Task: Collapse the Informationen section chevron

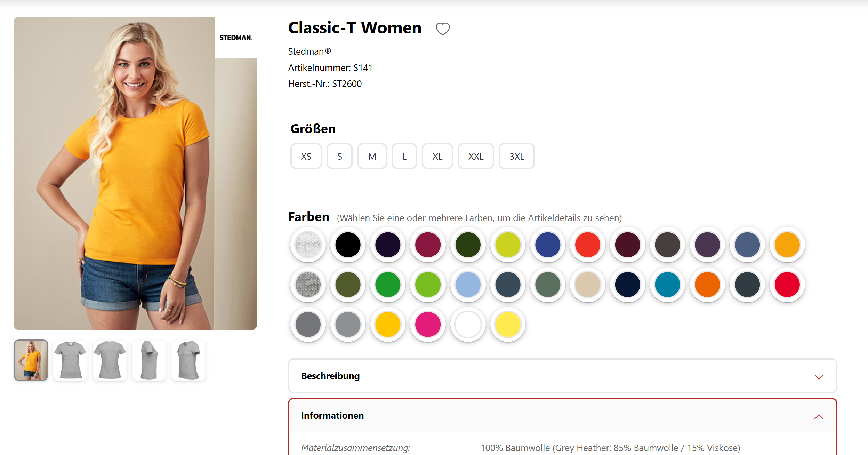Action: (x=819, y=416)
